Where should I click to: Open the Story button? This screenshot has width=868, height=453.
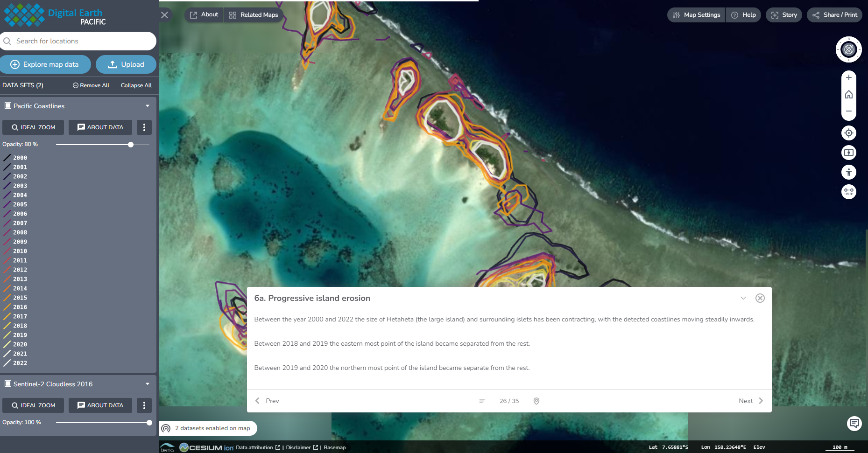pos(783,15)
